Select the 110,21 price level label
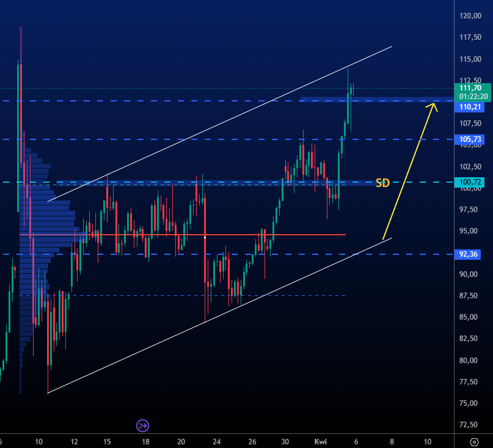Image resolution: width=493 pixels, height=448 pixels. click(x=470, y=107)
